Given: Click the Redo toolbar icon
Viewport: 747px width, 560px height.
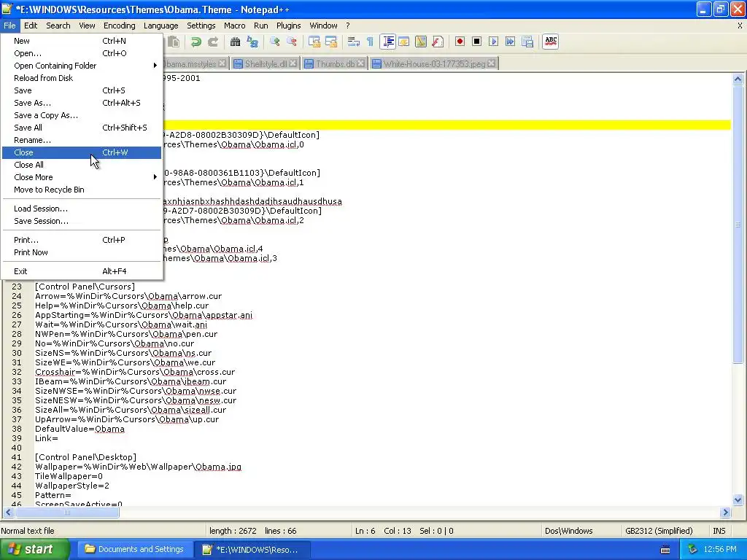Looking at the screenshot, I should [213, 42].
